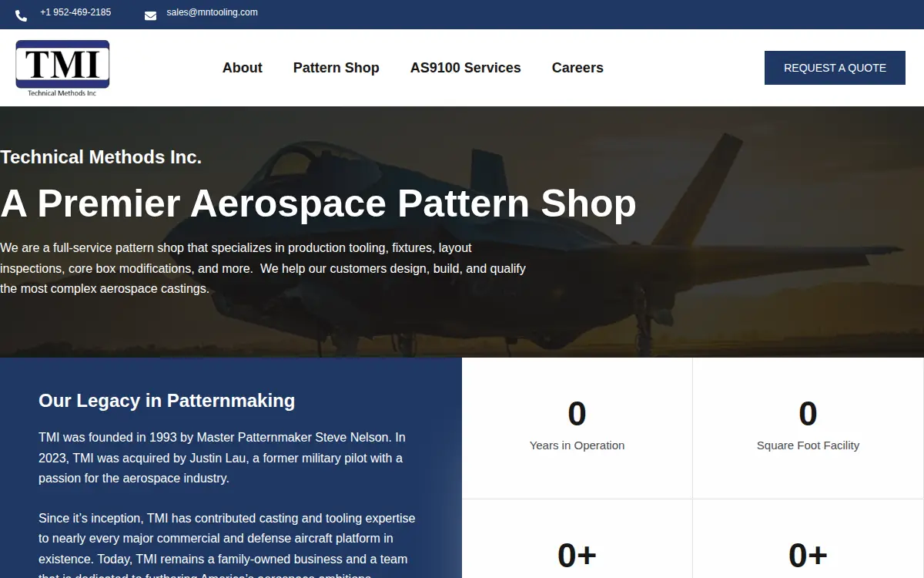This screenshot has width=924, height=578.
Task: Navigate to the Careers page
Action: click(x=577, y=68)
